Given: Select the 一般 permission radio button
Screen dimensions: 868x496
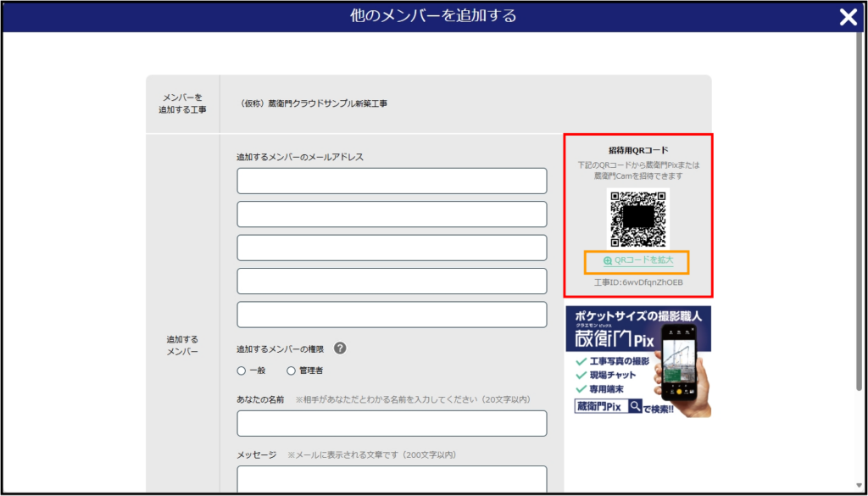Looking at the screenshot, I should pyautogui.click(x=242, y=371).
